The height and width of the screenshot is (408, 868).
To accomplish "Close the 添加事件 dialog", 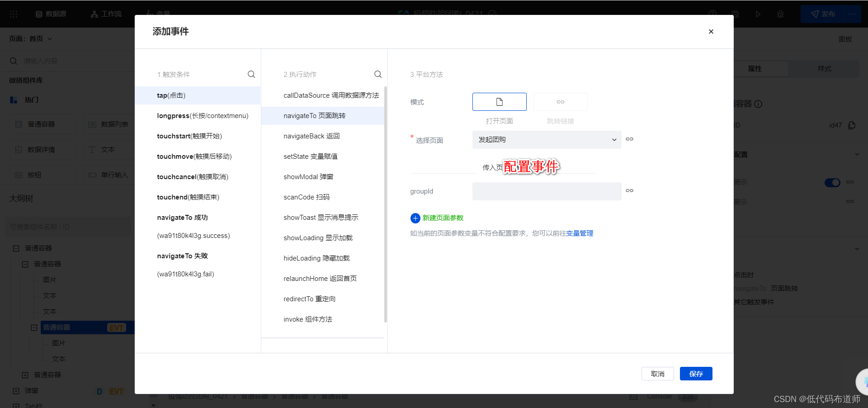I will click(711, 32).
